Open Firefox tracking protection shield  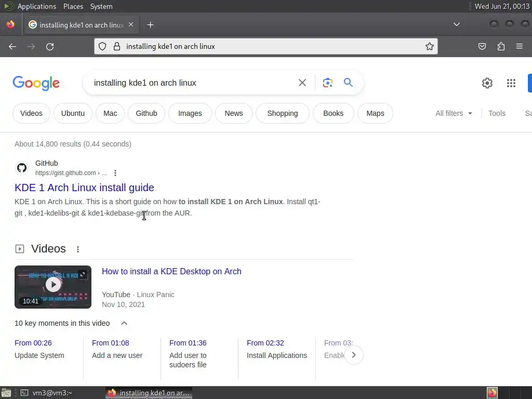pyautogui.click(x=102, y=46)
